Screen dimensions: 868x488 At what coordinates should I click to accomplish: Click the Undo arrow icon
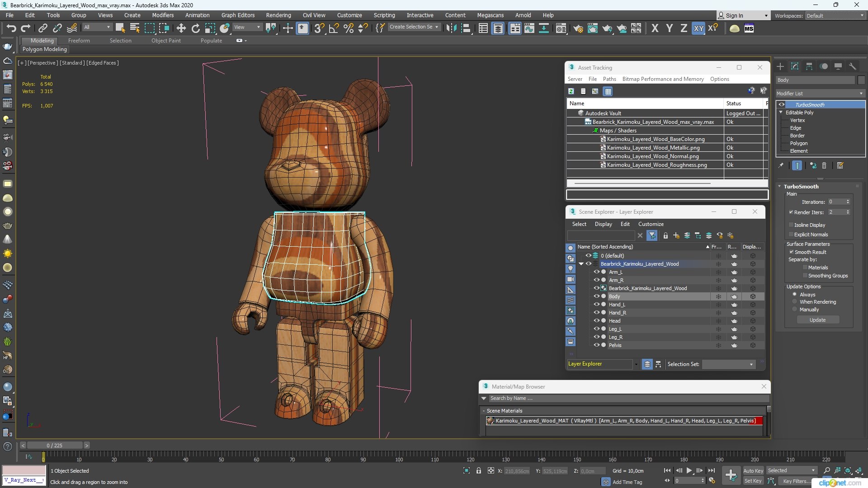point(11,28)
